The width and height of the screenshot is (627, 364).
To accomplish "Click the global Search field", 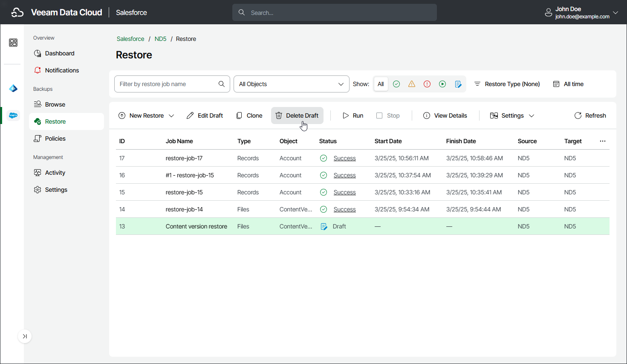I will pos(335,12).
